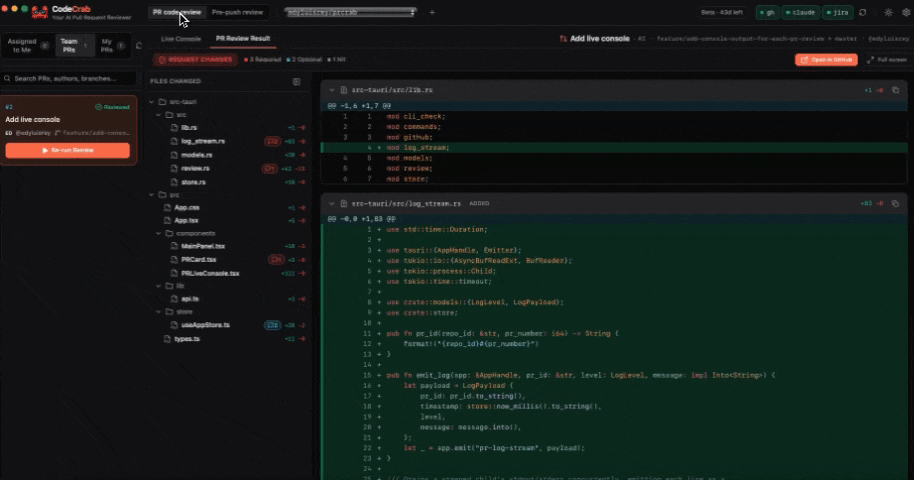Click the CodeCrab crab logo
The image size is (914, 480).
pos(40,12)
